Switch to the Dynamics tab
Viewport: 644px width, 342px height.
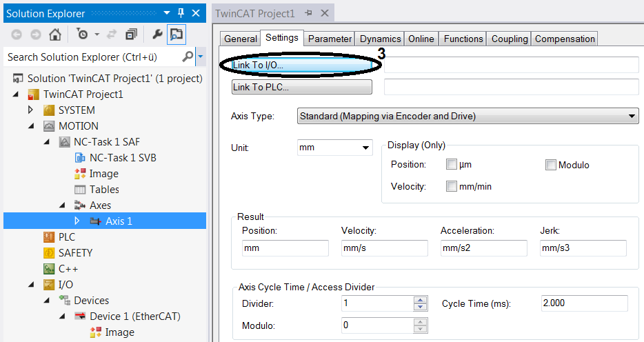pos(380,39)
